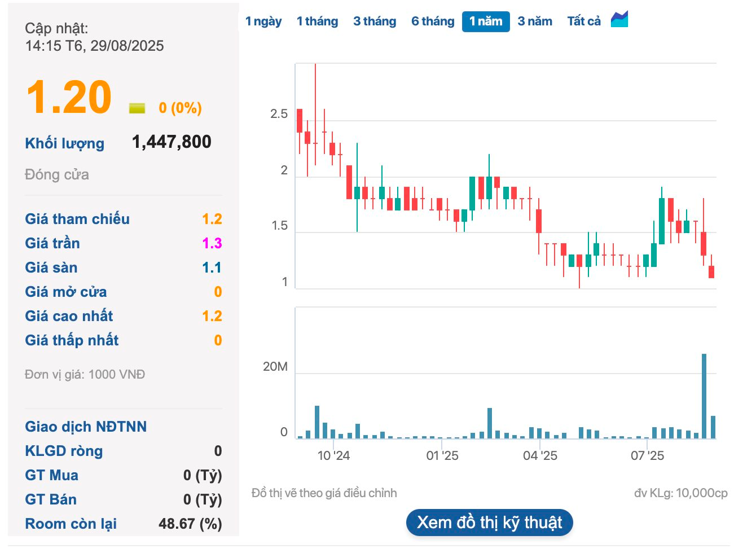Click the Room còn lại label

coord(71,524)
